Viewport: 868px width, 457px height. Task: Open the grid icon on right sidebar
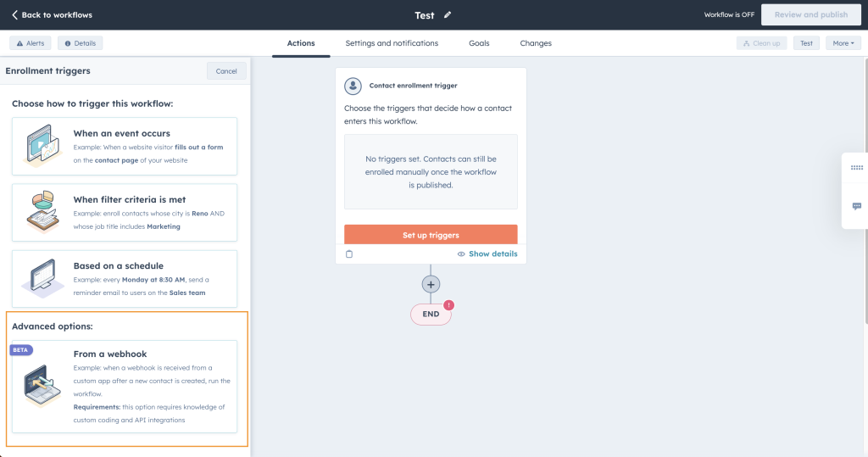click(856, 168)
